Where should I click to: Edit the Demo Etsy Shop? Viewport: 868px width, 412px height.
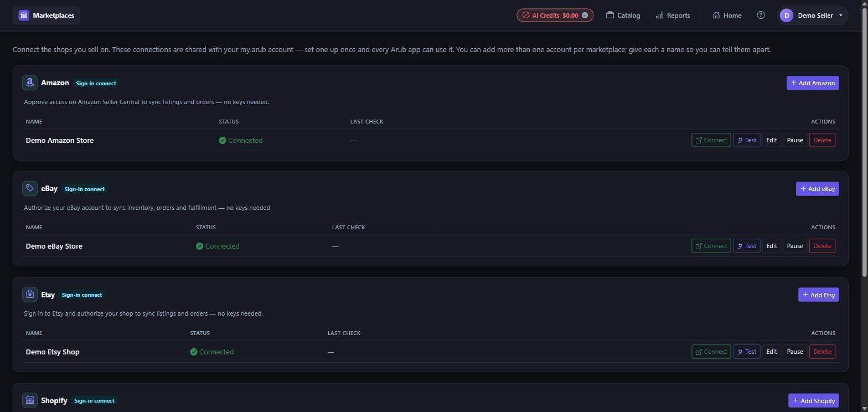point(772,352)
